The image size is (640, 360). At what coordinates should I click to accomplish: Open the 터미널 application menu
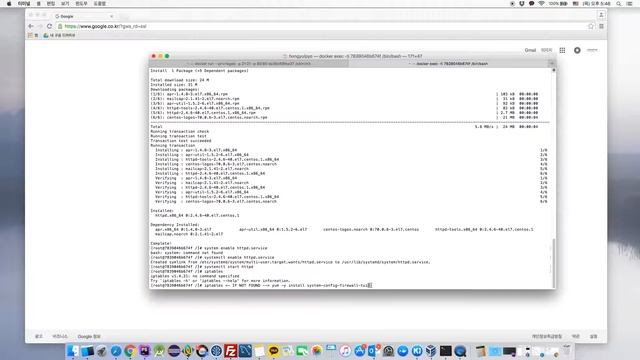click(24, 4)
